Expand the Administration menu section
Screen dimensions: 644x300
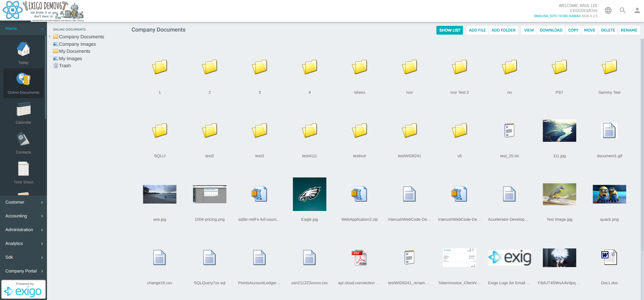coord(23,230)
